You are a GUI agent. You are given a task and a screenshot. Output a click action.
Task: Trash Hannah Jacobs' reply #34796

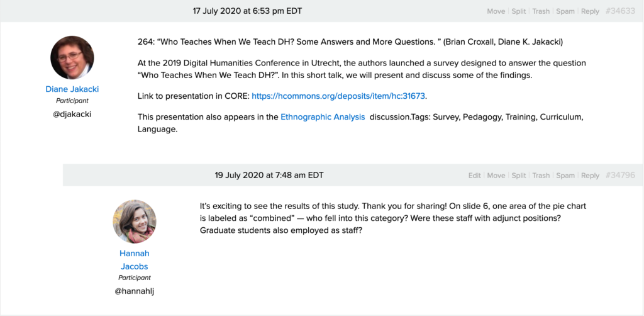(541, 176)
